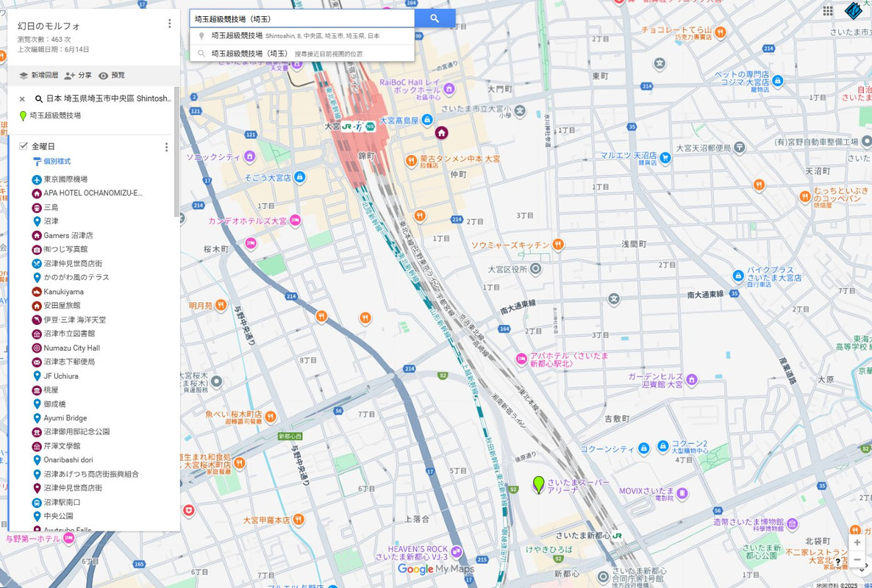This screenshot has width=872, height=588.
Task: Select the JF Uchiura entry
Action: click(60, 376)
